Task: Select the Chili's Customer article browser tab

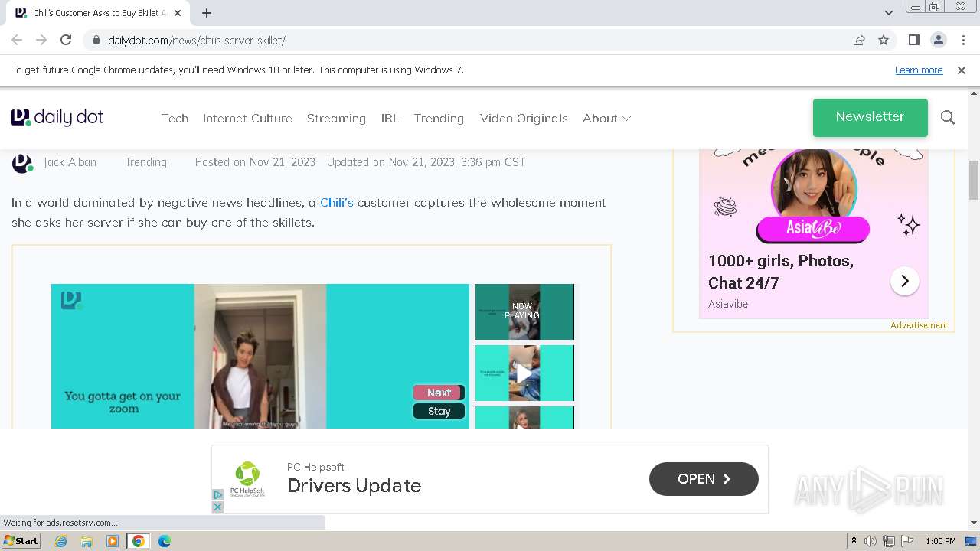Action: pos(98,13)
